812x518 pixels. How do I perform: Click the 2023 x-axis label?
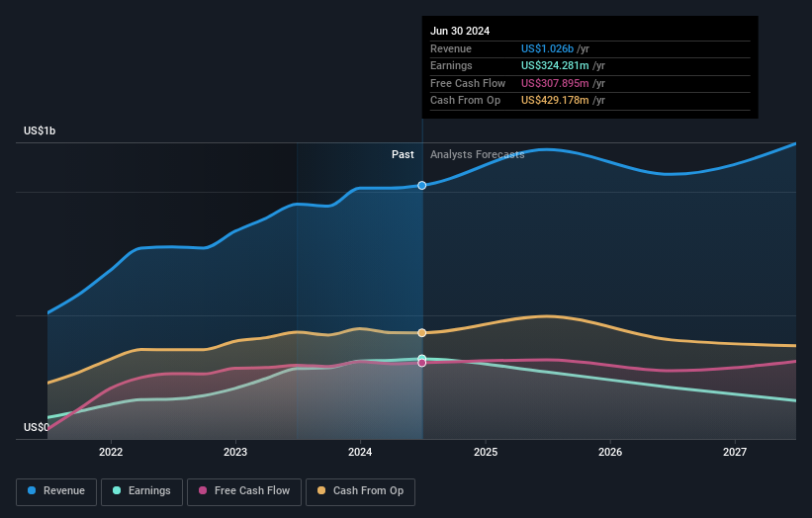235,453
